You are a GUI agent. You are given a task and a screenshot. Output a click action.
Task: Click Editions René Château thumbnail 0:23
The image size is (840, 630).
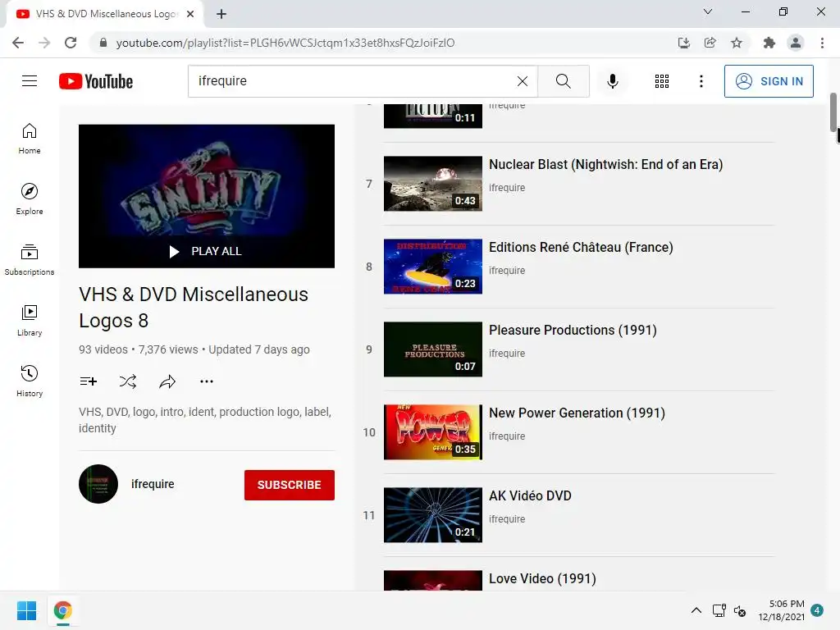pyautogui.click(x=433, y=267)
